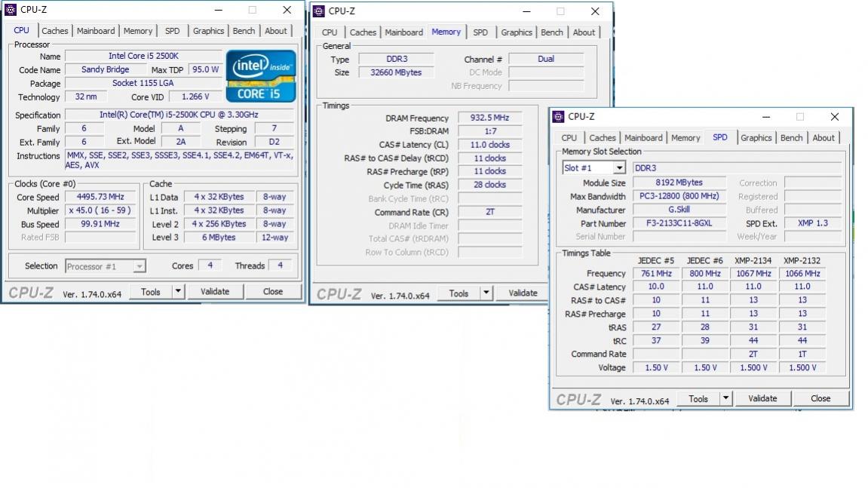Close the SPD CPU-Z window with X
Viewport: 868px width, 488px height.
tap(834, 117)
